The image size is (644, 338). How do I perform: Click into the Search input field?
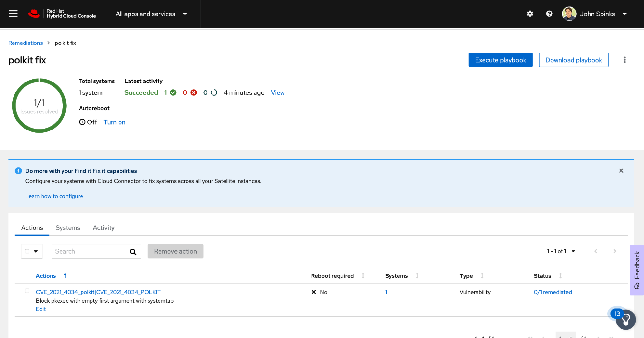click(90, 251)
